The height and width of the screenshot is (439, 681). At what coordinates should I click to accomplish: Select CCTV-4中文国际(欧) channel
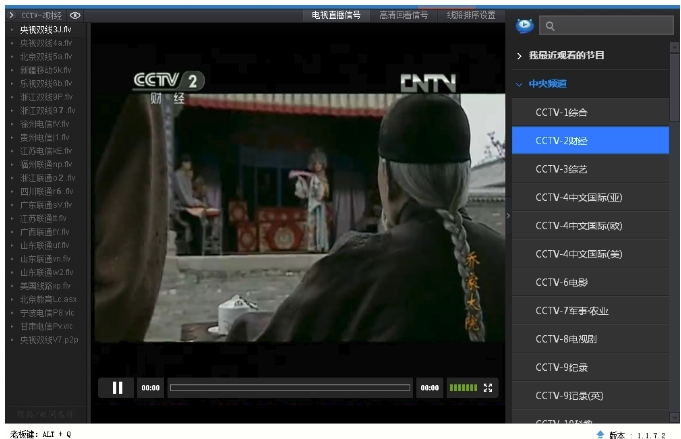point(590,226)
